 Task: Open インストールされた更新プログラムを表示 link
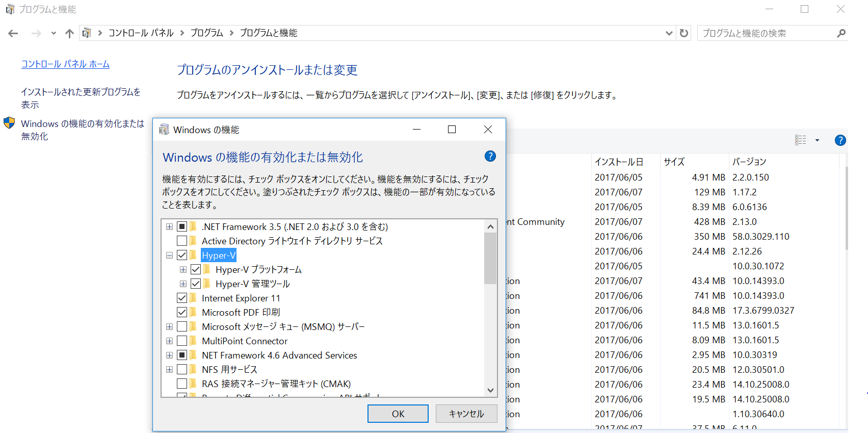click(81, 98)
